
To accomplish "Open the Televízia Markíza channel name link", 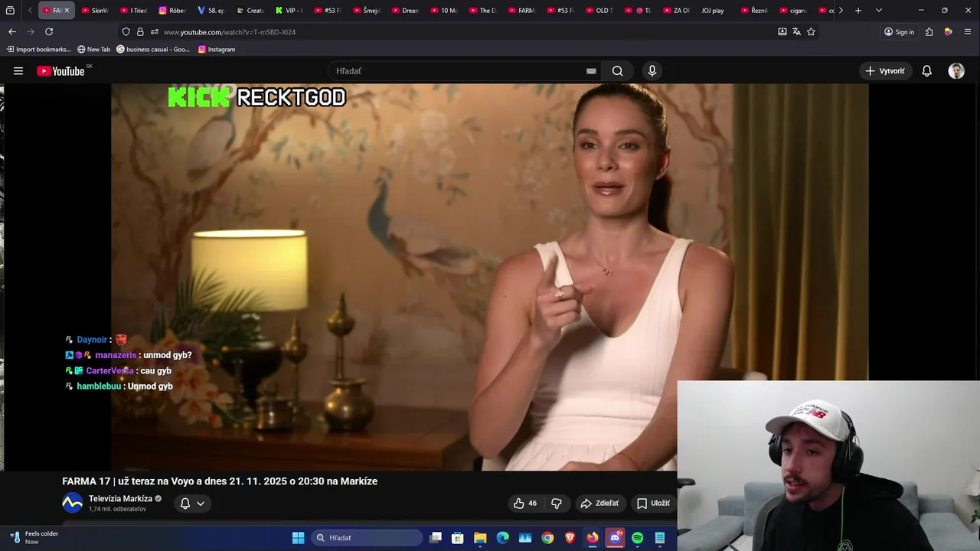I will [x=120, y=498].
